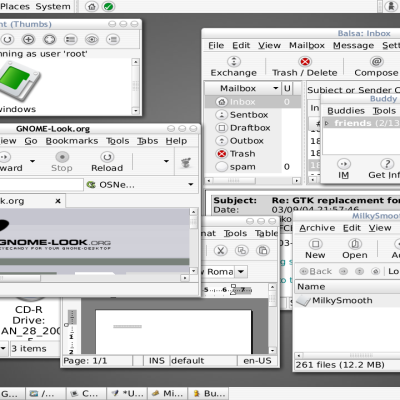Click the eye view icon in Thumbs toolbar

[92, 40]
